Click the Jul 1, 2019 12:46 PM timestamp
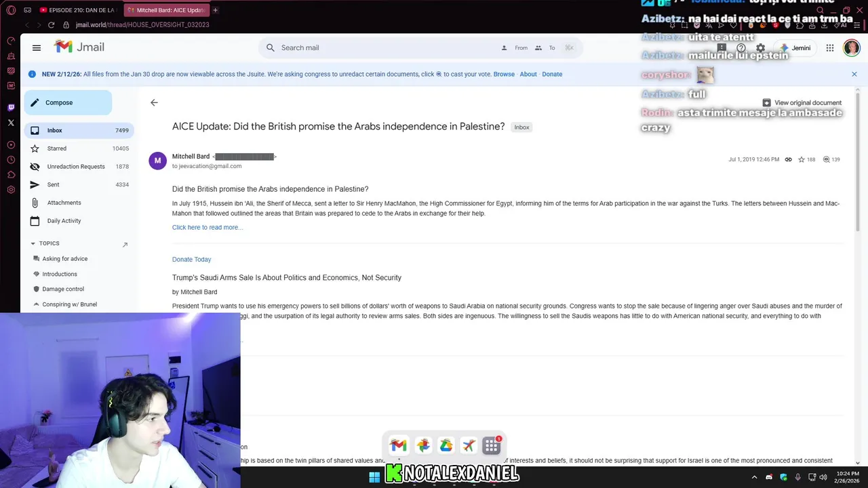This screenshot has height=488, width=868. (754, 160)
